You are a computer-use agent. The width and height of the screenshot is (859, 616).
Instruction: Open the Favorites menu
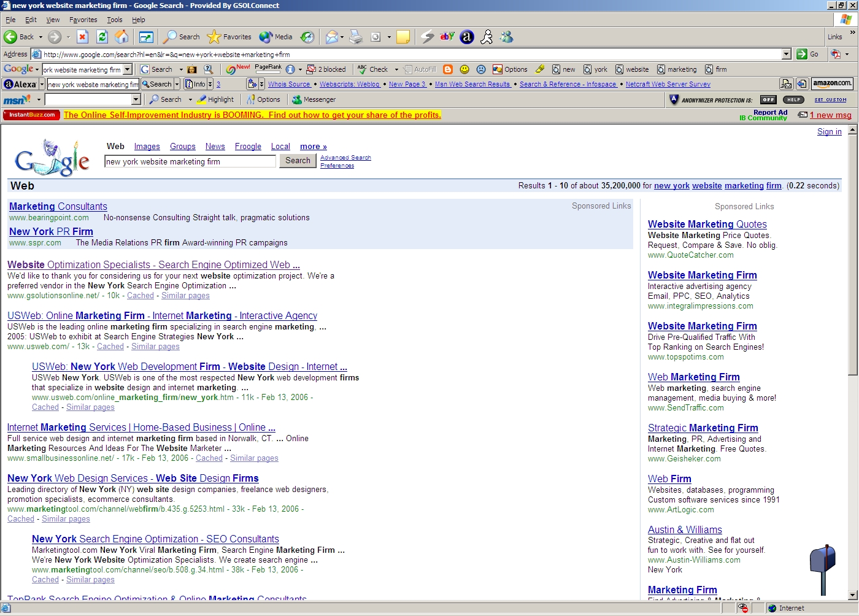[x=83, y=20]
